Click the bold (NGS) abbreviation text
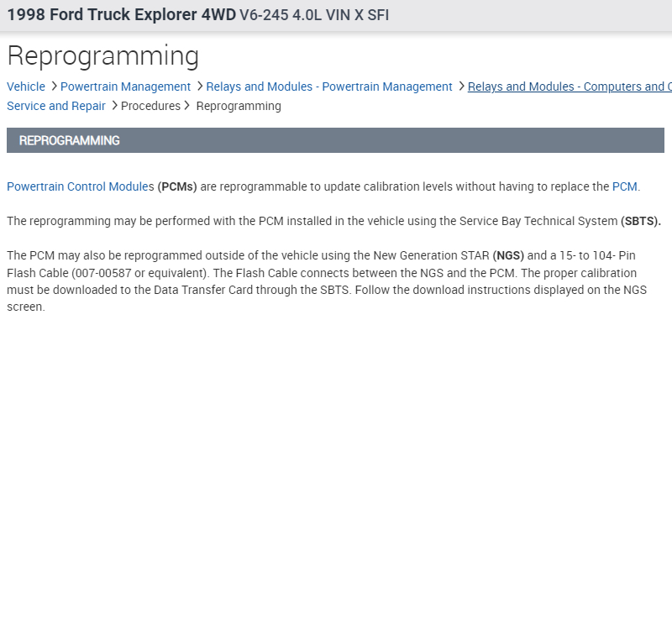The height and width of the screenshot is (619, 672). (x=508, y=255)
